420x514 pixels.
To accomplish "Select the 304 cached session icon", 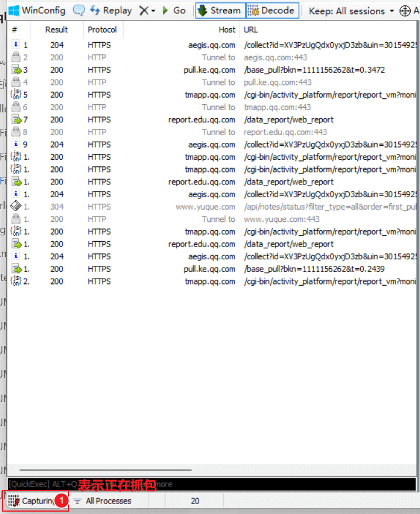I will 16,206.
